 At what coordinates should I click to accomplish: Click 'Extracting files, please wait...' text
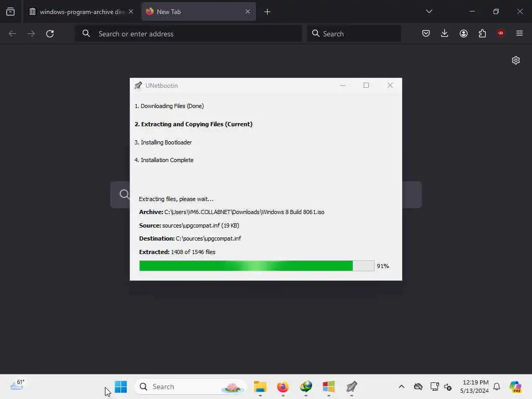176,199
